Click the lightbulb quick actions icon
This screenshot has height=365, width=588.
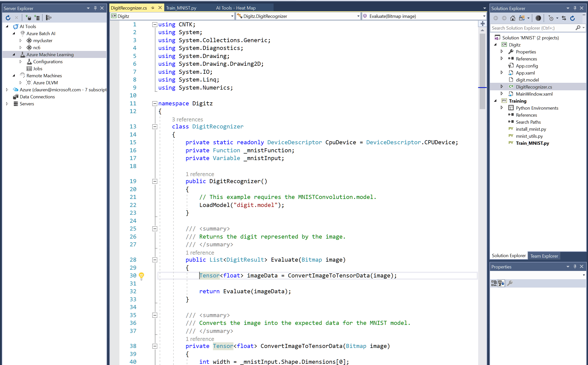(x=141, y=276)
